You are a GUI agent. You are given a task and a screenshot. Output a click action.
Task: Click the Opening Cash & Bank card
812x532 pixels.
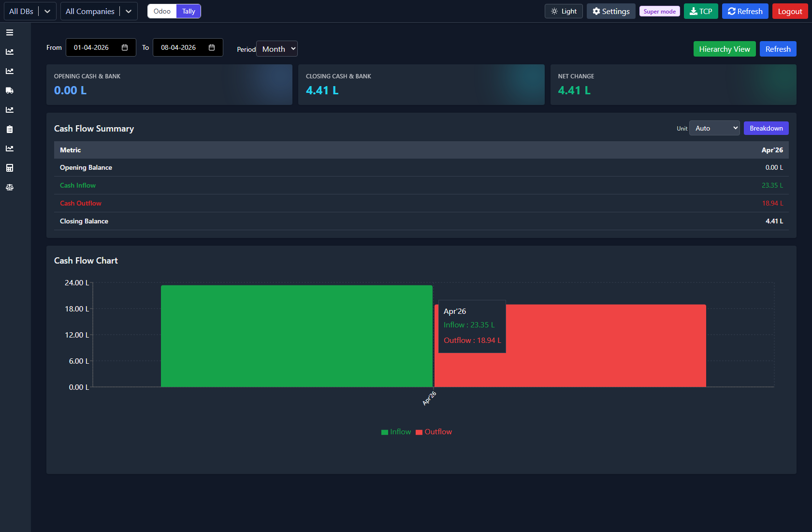(x=169, y=85)
